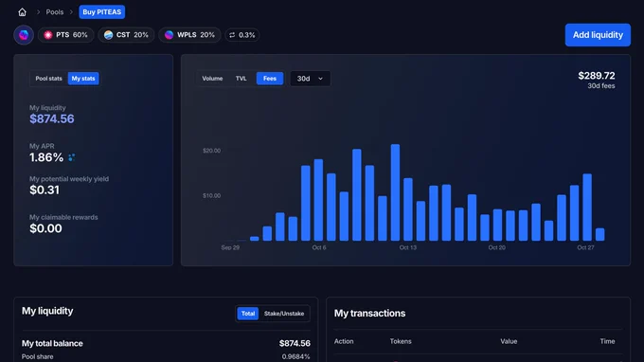Click the $0.31 weekly yield value
The image size is (644, 362).
(45, 190)
